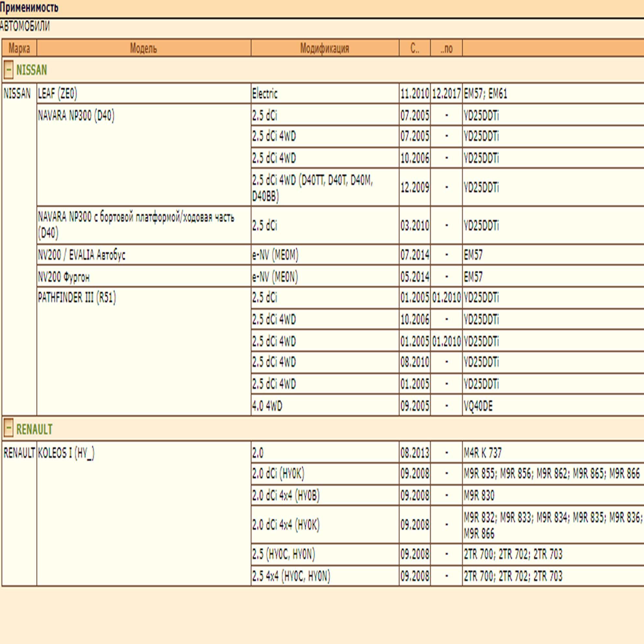The height and width of the screenshot is (644, 644).
Task: Click the ..по column header
Action: 446,48
